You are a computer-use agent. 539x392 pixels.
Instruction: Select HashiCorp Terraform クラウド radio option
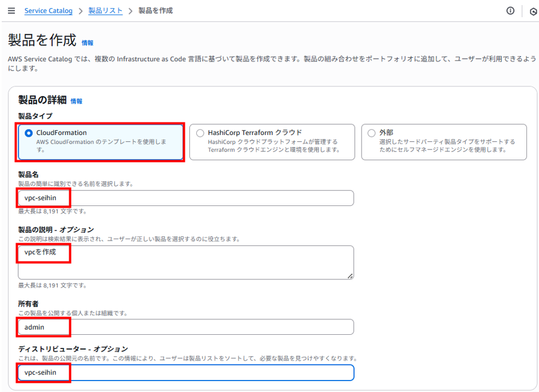coord(200,133)
